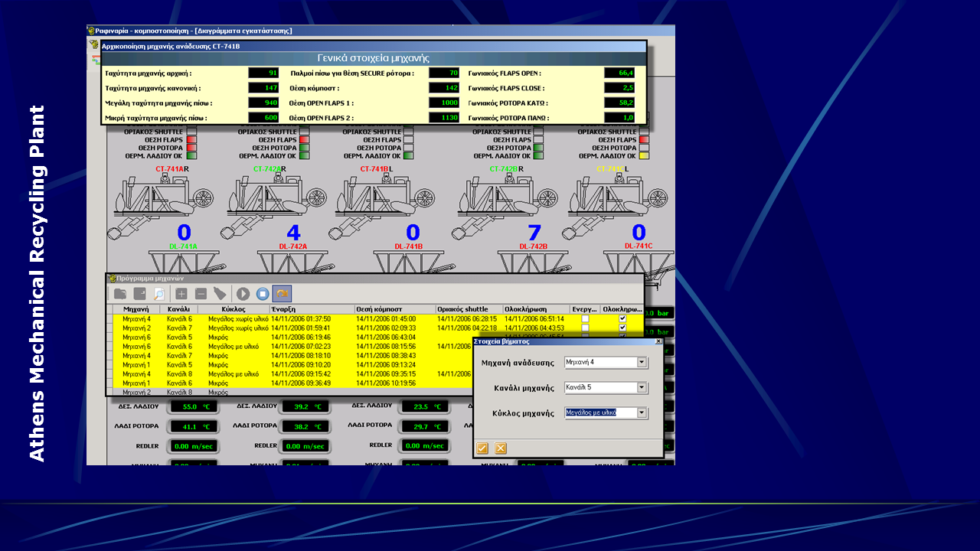Click the plus icon to add step
This screenshot has height=551, width=980.
click(181, 294)
